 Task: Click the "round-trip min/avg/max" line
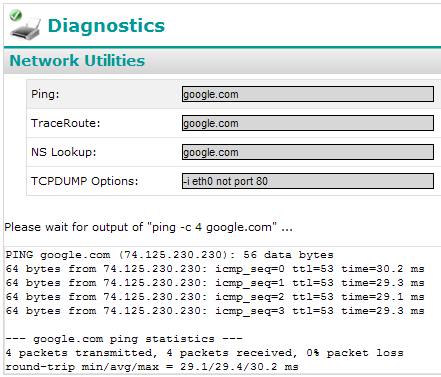tap(152, 367)
